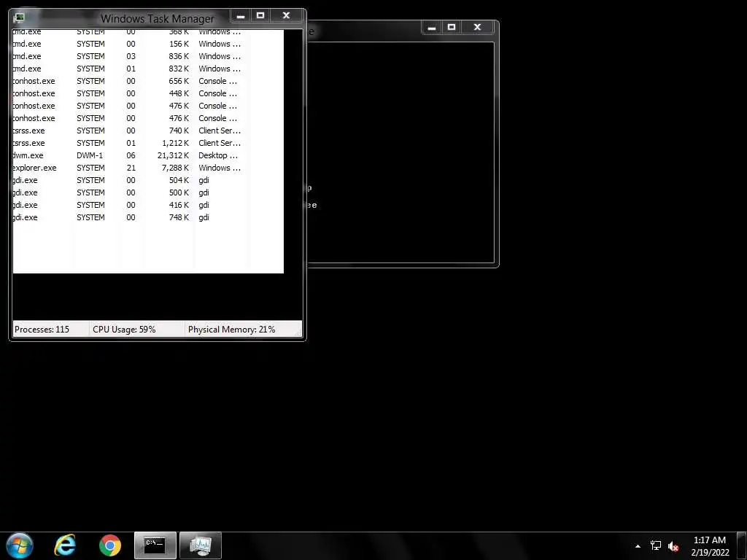Select the cmd.exe row using 836 K
This screenshot has width=747, height=560.
pyautogui.click(x=148, y=56)
